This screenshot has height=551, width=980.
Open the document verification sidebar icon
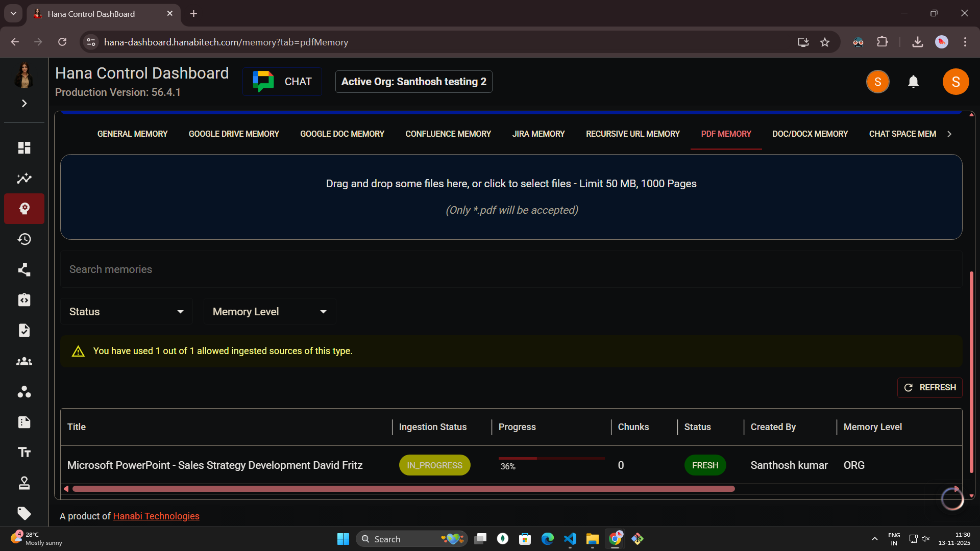[24, 330]
